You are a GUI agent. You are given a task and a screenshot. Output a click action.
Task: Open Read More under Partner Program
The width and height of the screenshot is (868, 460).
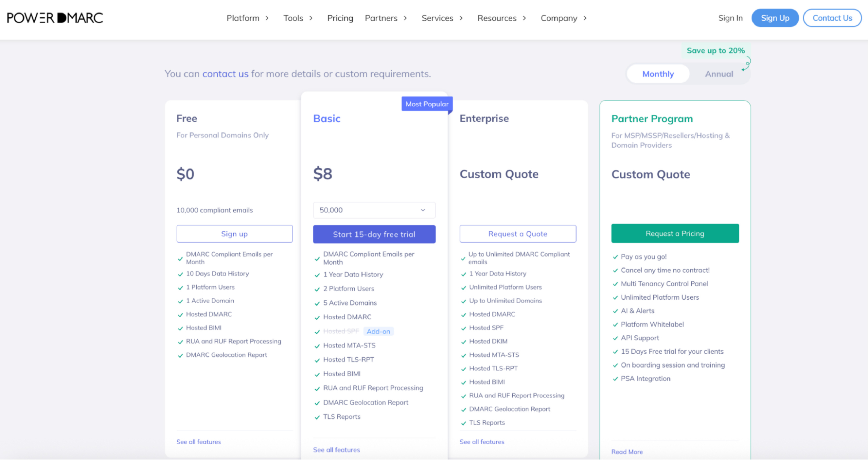627,452
